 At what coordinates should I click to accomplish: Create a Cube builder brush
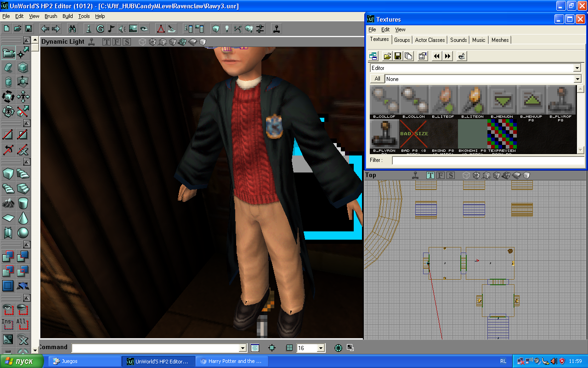click(8, 173)
